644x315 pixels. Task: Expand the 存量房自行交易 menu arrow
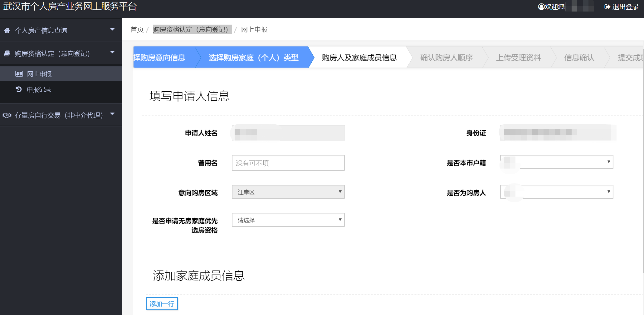coord(112,114)
